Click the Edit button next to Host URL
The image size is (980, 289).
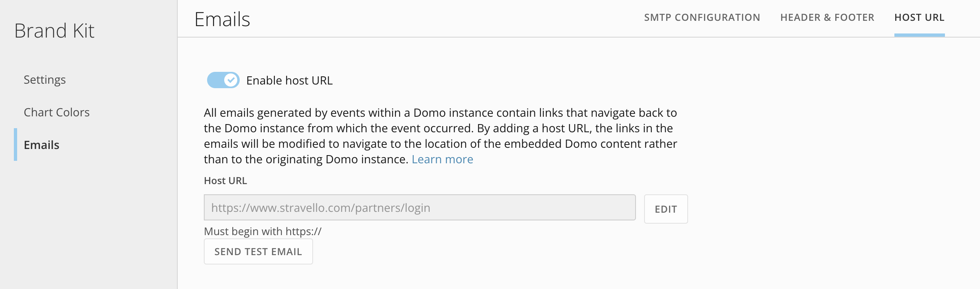coord(666,209)
